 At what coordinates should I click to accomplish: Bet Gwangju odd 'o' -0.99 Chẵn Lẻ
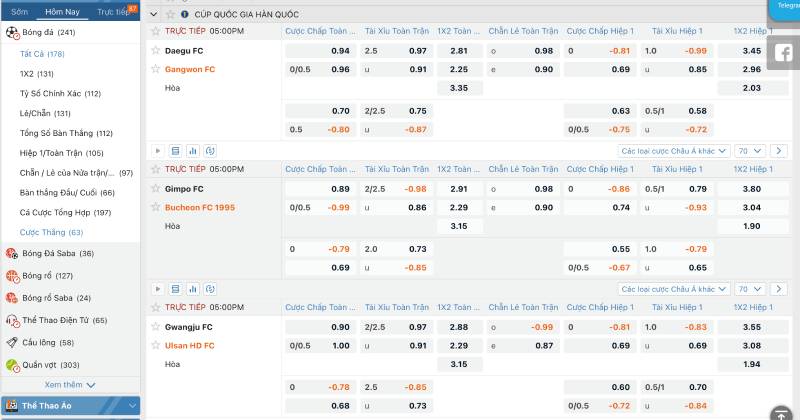522,327
